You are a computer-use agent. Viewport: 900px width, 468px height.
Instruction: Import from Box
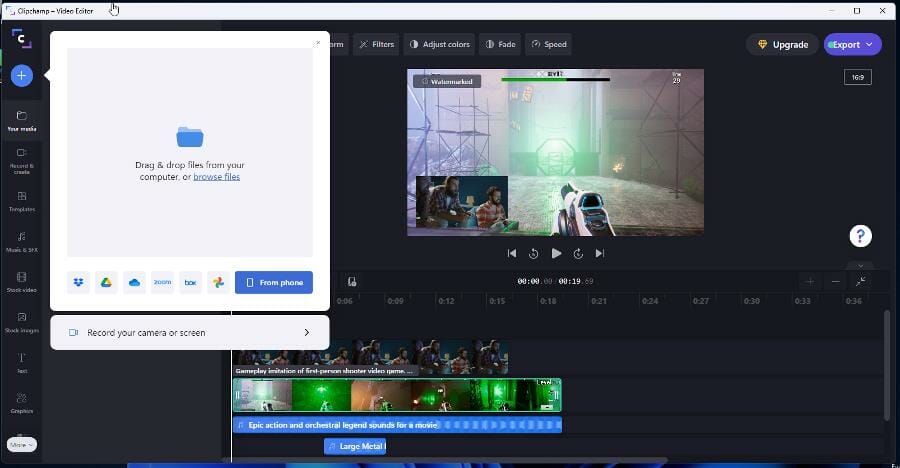[x=191, y=283]
